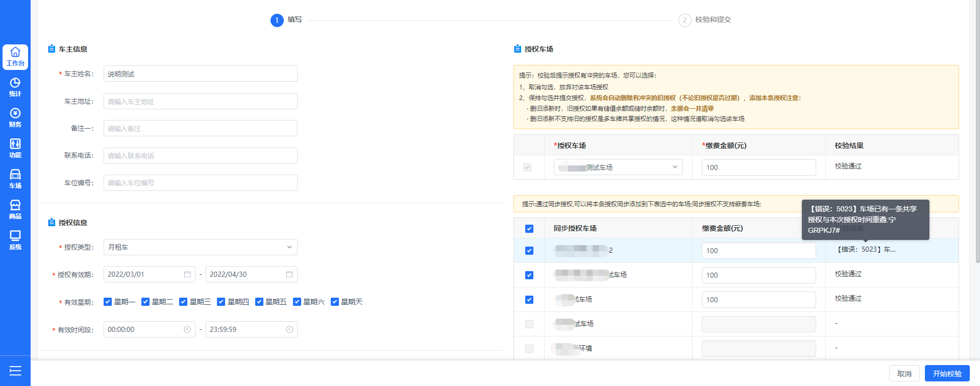The height and width of the screenshot is (386, 980).
Task: Disable the 星期六 checkbox
Action: pyautogui.click(x=297, y=302)
